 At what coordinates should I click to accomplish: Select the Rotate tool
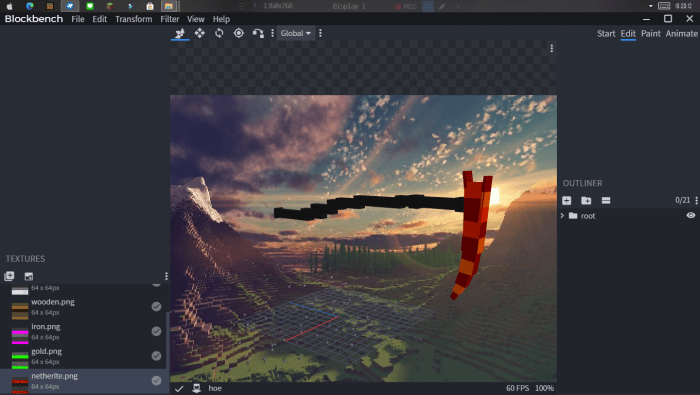coord(219,33)
